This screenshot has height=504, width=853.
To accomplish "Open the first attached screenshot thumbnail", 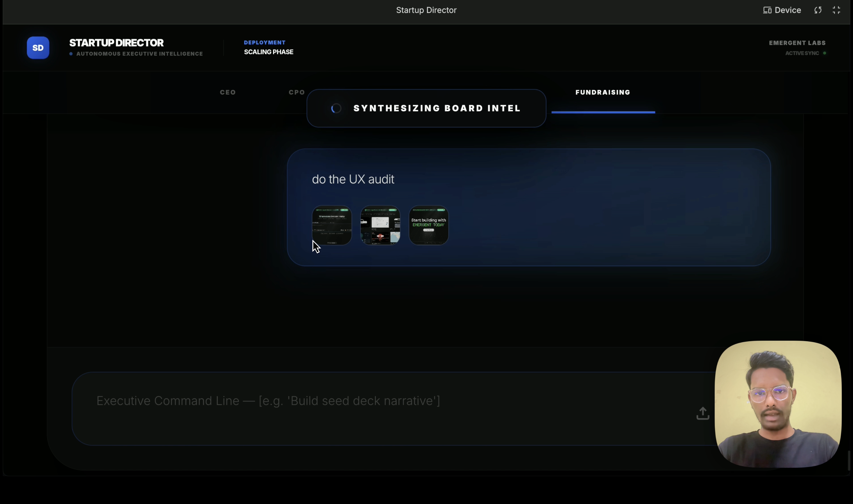I will pyautogui.click(x=332, y=225).
